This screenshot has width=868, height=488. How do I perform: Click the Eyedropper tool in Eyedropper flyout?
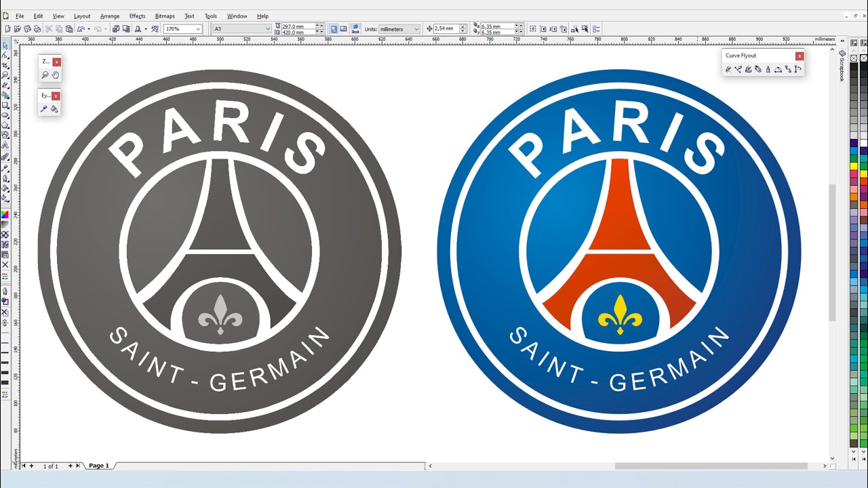44,108
